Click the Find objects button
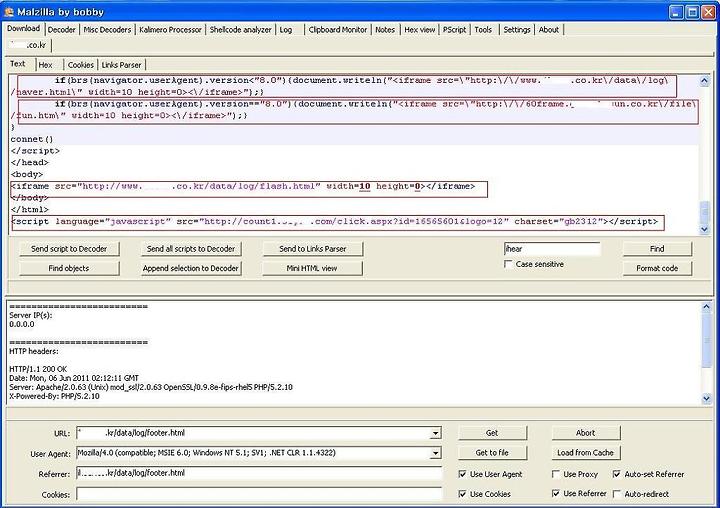The height and width of the screenshot is (508, 720). (x=69, y=268)
